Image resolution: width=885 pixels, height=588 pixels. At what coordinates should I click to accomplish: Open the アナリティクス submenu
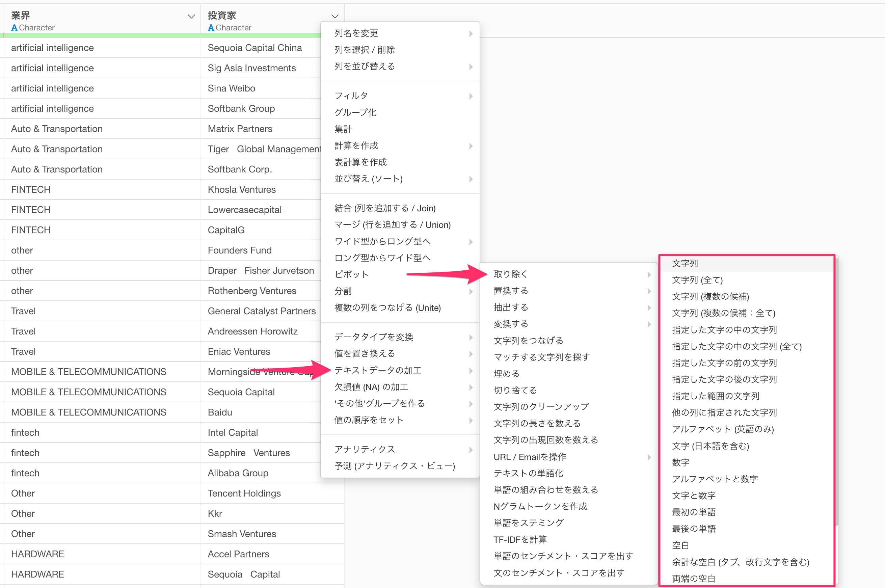click(x=400, y=449)
